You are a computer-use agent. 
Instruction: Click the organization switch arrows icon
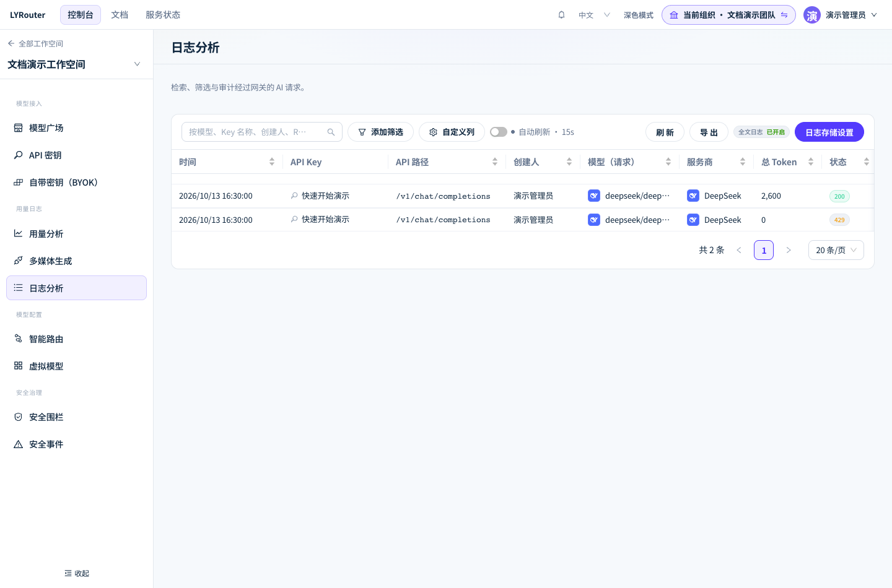[x=784, y=15]
